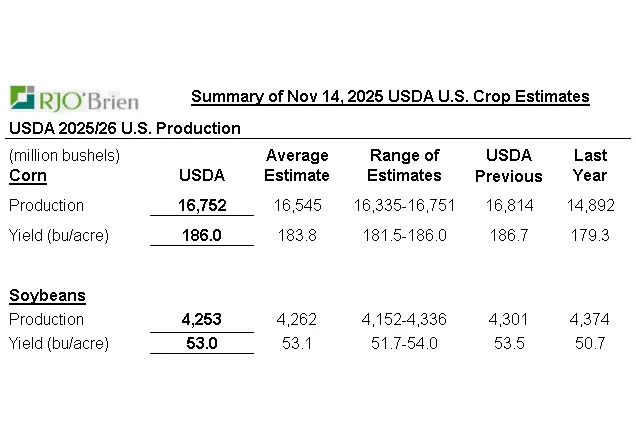
Task: Select the USDA 2025/26 U.S. Production heading
Action: coord(125,128)
